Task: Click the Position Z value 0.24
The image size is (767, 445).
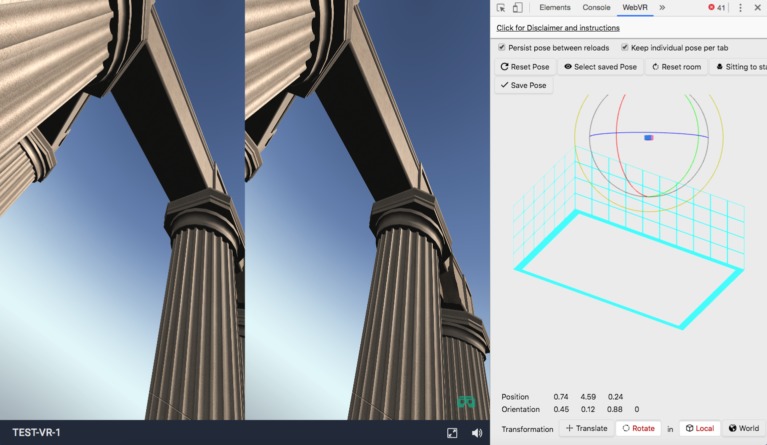Action: pyautogui.click(x=615, y=397)
